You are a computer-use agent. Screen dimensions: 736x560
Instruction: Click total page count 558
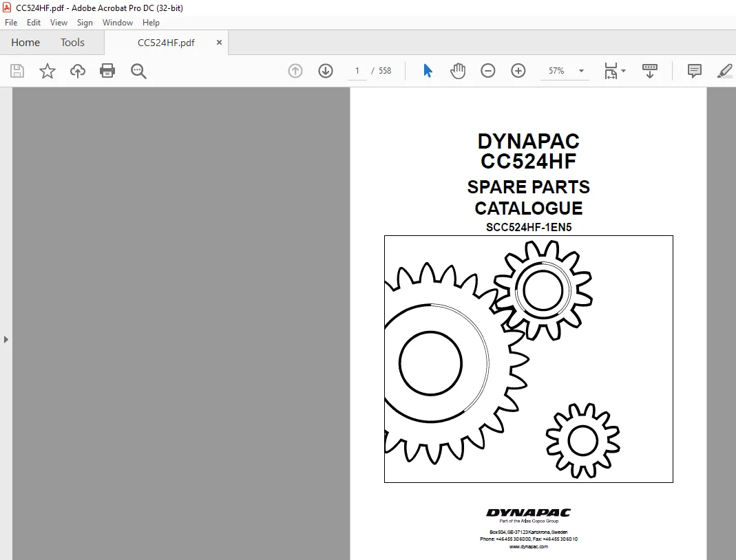coord(385,71)
